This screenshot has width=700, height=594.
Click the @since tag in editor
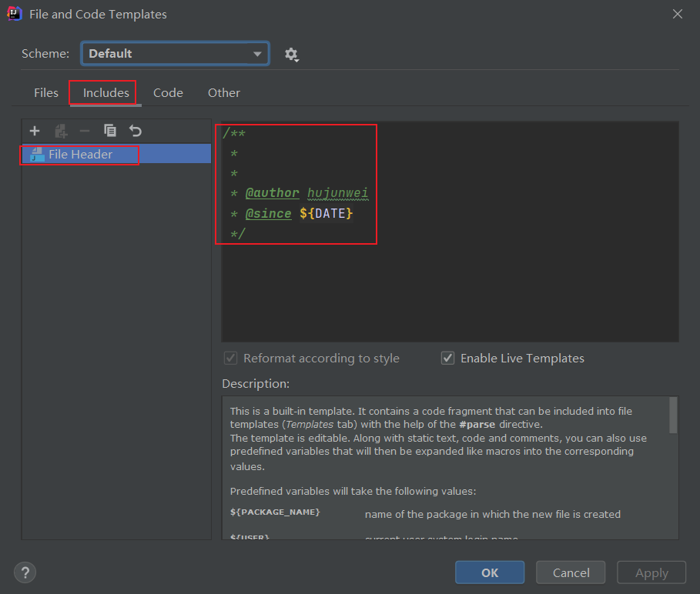coord(268,214)
